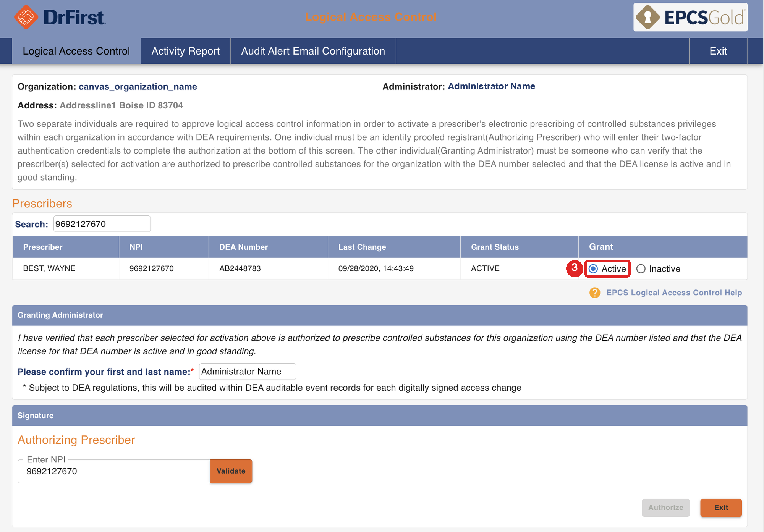Image resolution: width=764 pixels, height=532 pixels.
Task: Click the Prescribers heading
Action: click(x=42, y=204)
